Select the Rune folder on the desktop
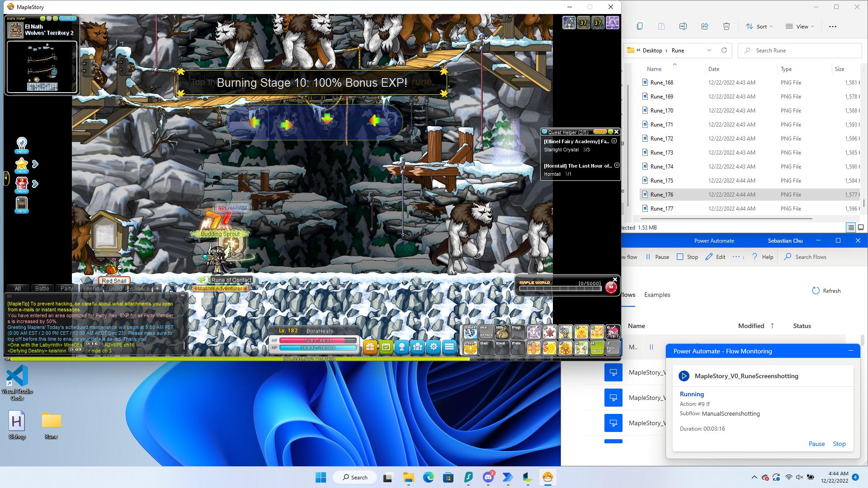This screenshot has width=868, height=488. (x=51, y=425)
